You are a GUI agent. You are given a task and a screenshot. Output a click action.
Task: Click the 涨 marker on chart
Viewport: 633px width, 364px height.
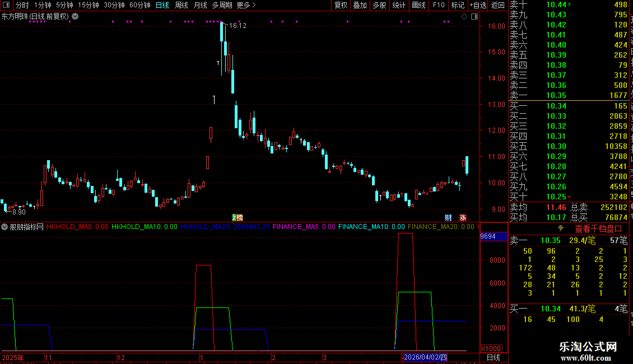tap(463, 217)
